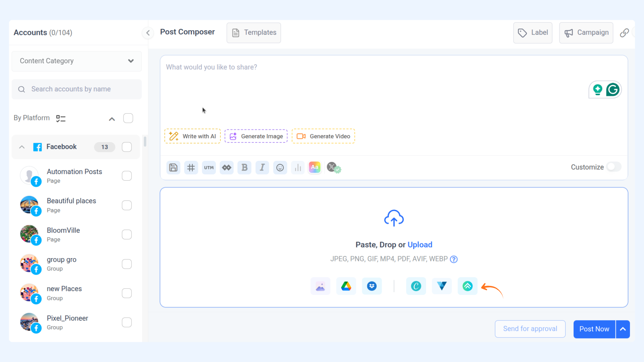The image size is (644, 362).
Task: Click the Aa text styling icon
Action: [x=315, y=167]
